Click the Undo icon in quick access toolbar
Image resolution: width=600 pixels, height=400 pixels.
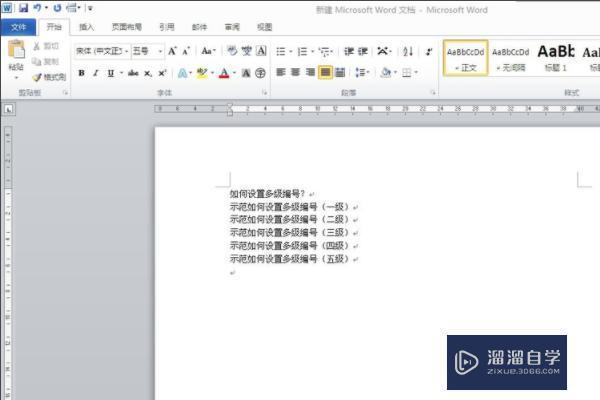click(x=38, y=8)
